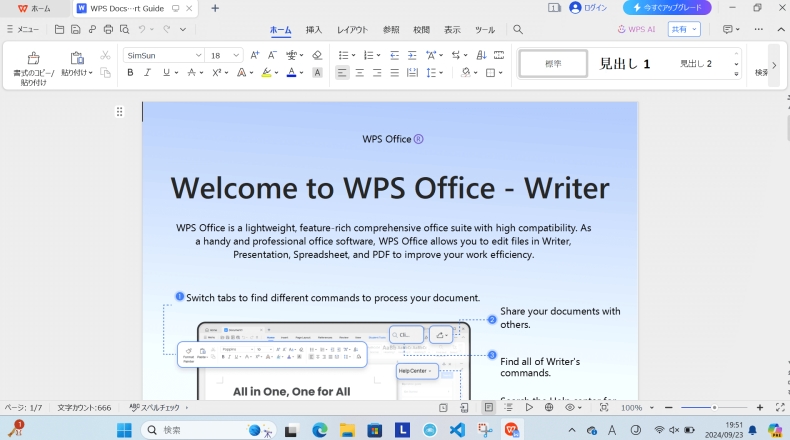Click the font color A swatch
This screenshot has height=440, width=790.
291,73
